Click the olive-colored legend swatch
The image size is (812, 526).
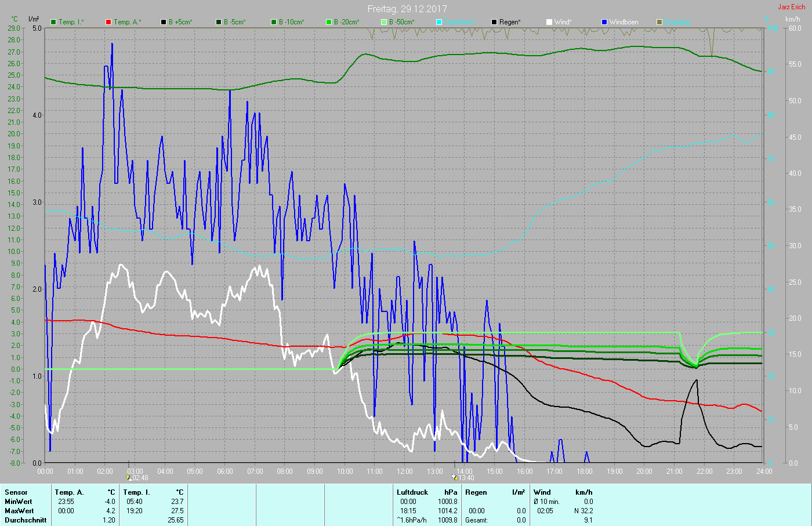(x=659, y=22)
